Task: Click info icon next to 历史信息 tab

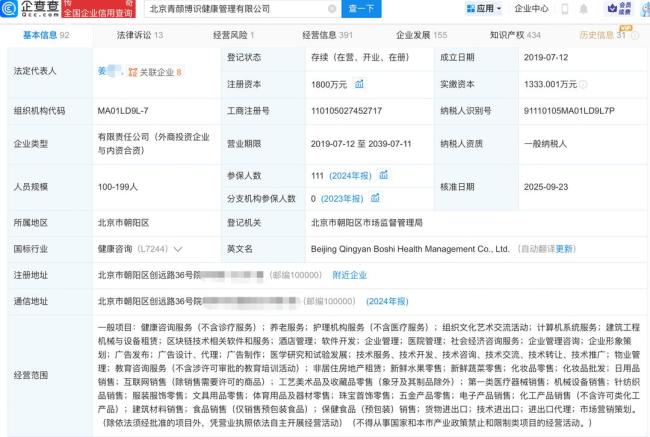Action: click(x=635, y=36)
